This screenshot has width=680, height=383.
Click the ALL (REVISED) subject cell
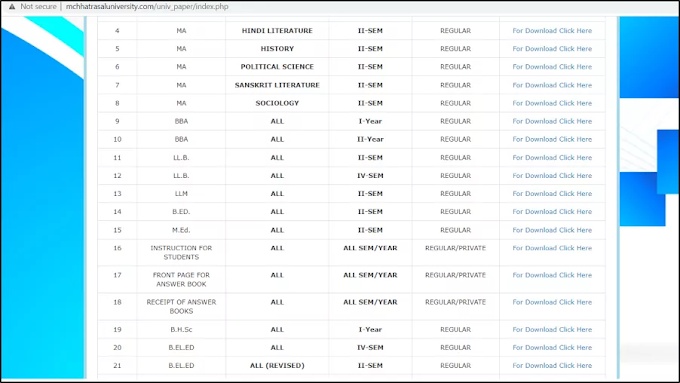277,366
